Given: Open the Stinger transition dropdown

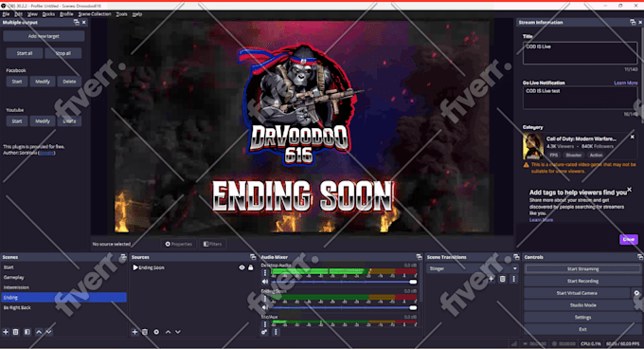Looking at the screenshot, I should pos(473,268).
